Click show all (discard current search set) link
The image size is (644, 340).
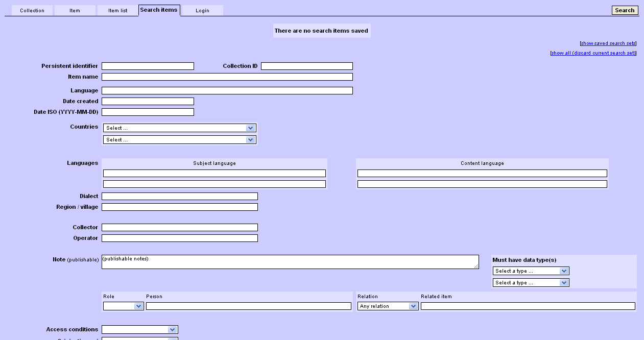tap(593, 53)
